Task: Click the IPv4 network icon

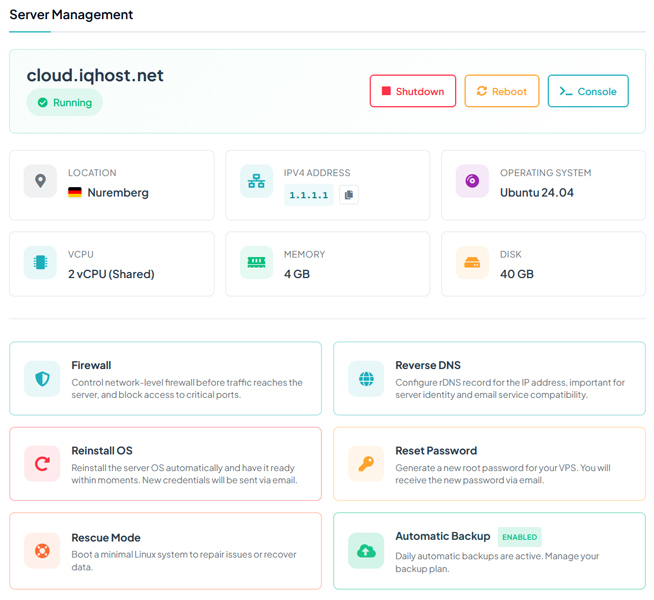Action: [257, 181]
